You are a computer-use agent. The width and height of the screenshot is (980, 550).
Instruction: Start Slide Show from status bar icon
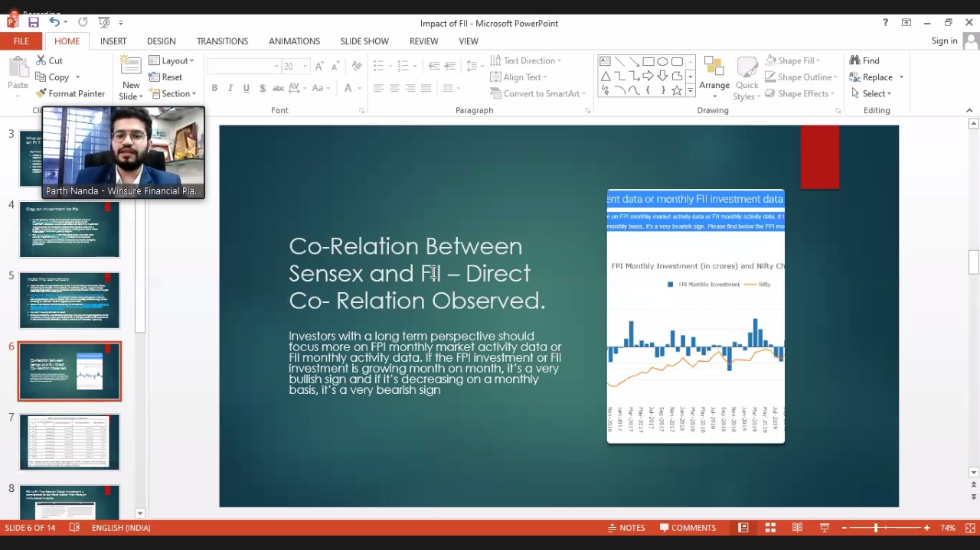pos(825,528)
